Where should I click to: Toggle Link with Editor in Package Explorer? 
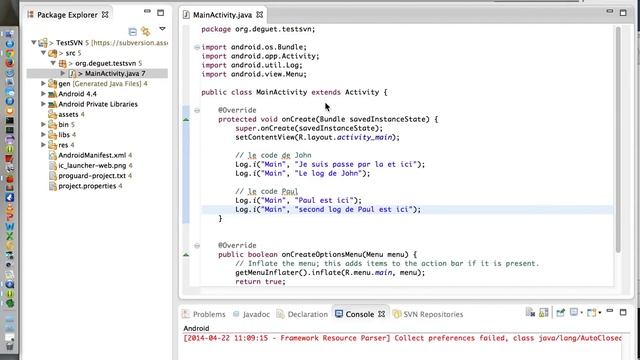(145, 31)
